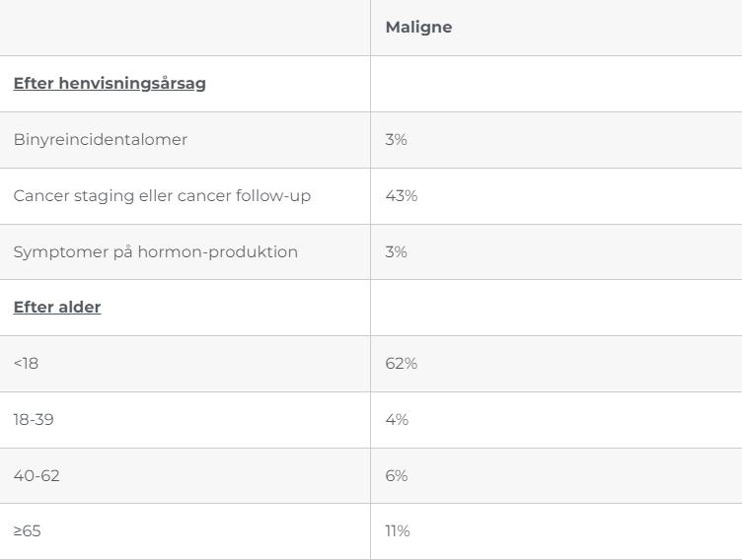The height and width of the screenshot is (560, 742).
Task: Click the 3% value for Binyreincidentalomer
Action: point(396,140)
